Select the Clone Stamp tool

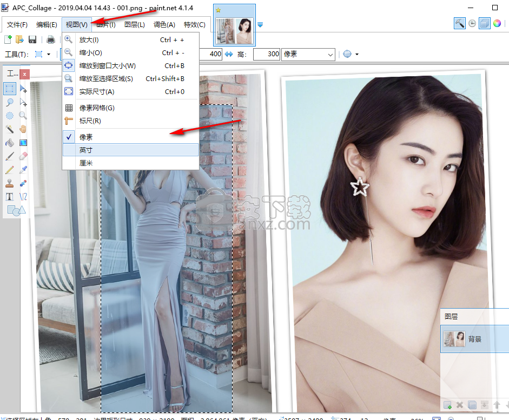click(x=10, y=183)
